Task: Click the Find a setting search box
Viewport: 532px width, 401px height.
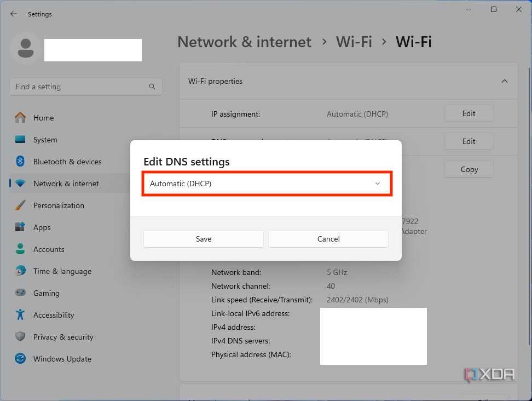Action: pyautogui.click(x=86, y=87)
